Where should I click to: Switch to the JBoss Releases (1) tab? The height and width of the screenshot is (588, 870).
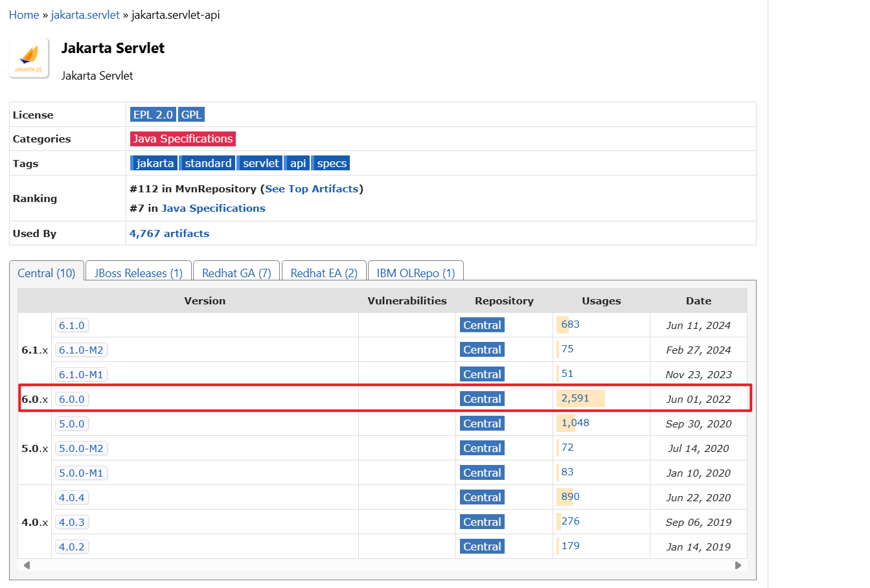tap(139, 273)
